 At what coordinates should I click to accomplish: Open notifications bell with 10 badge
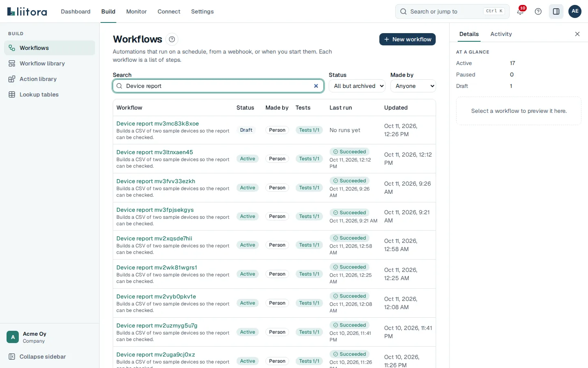tap(520, 11)
